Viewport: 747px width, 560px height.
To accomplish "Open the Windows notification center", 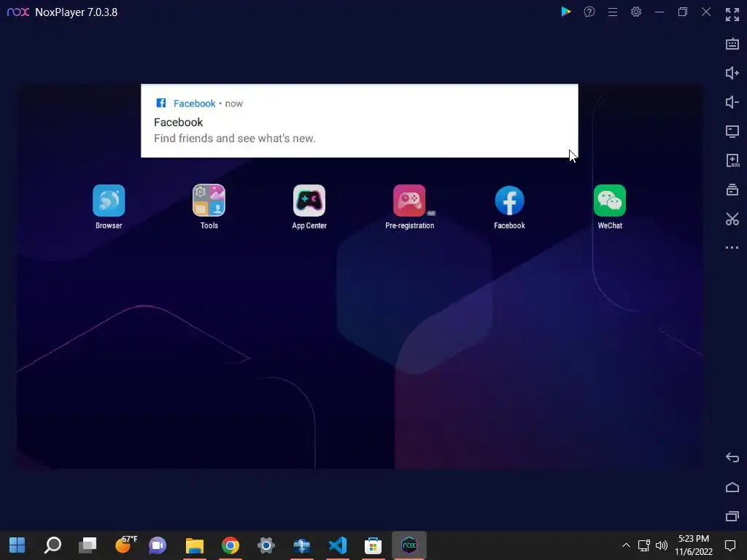I will (x=729, y=545).
